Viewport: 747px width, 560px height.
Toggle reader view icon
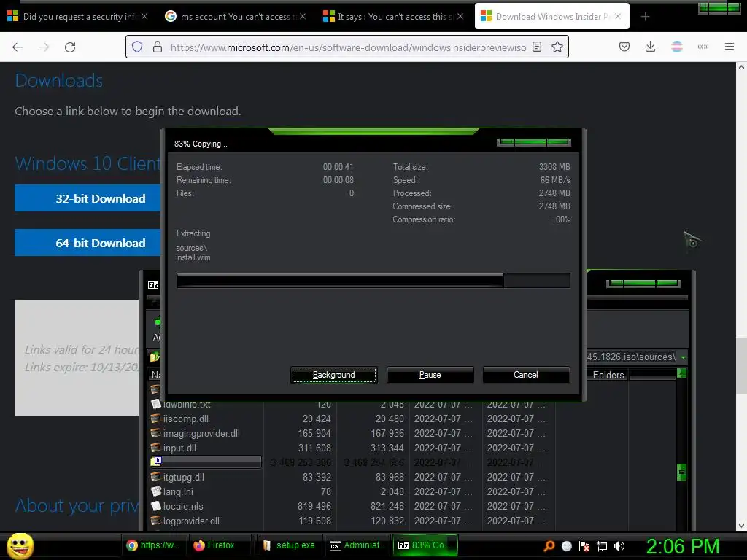(x=537, y=47)
